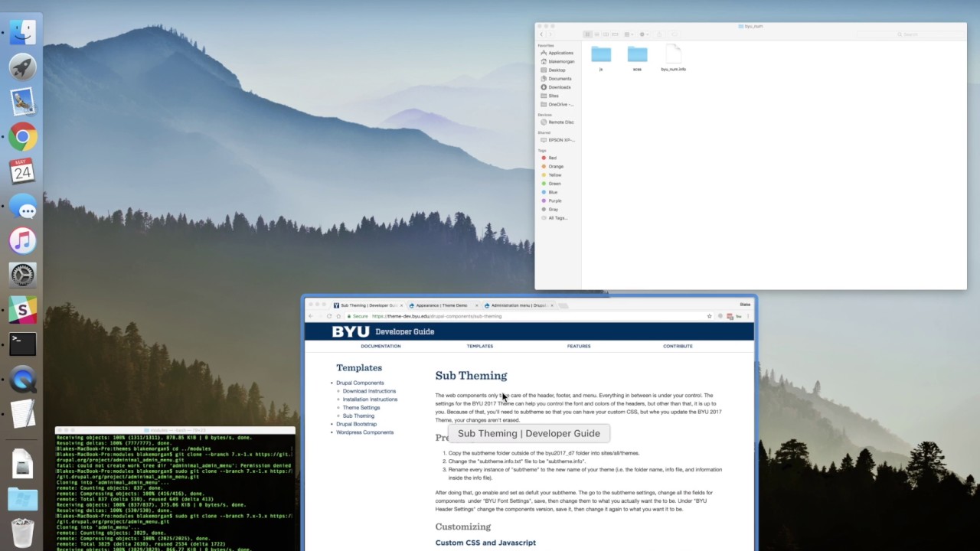Open the 'scss' folder in Finder

coord(637,58)
